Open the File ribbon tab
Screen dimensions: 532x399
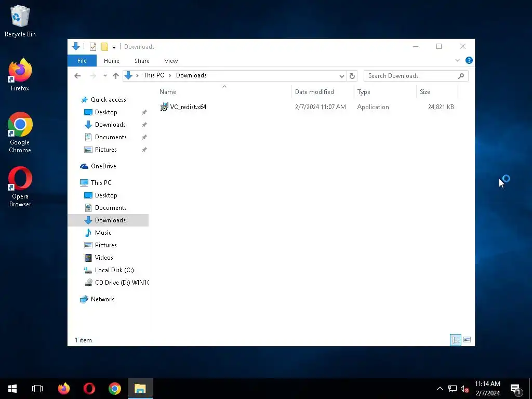pyautogui.click(x=82, y=61)
